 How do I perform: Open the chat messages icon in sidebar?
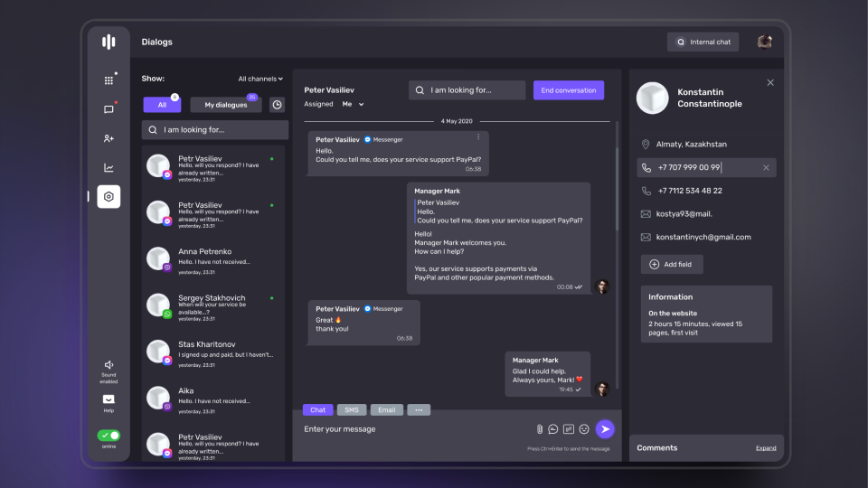coord(108,109)
